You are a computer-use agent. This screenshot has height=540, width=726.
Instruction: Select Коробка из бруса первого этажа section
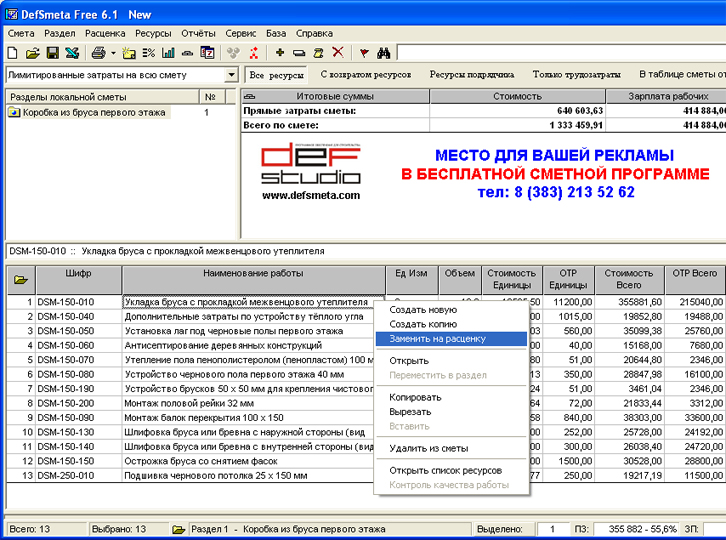[x=95, y=113]
